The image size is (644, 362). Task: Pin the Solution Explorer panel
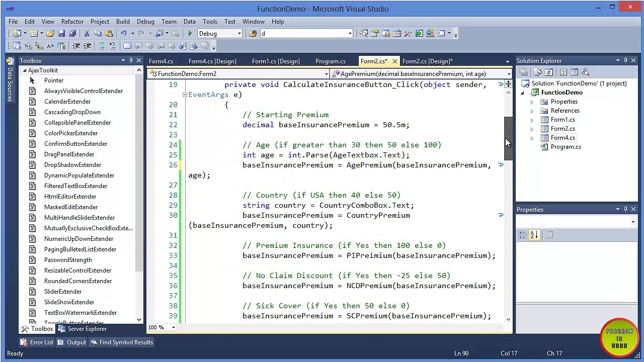pos(625,60)
